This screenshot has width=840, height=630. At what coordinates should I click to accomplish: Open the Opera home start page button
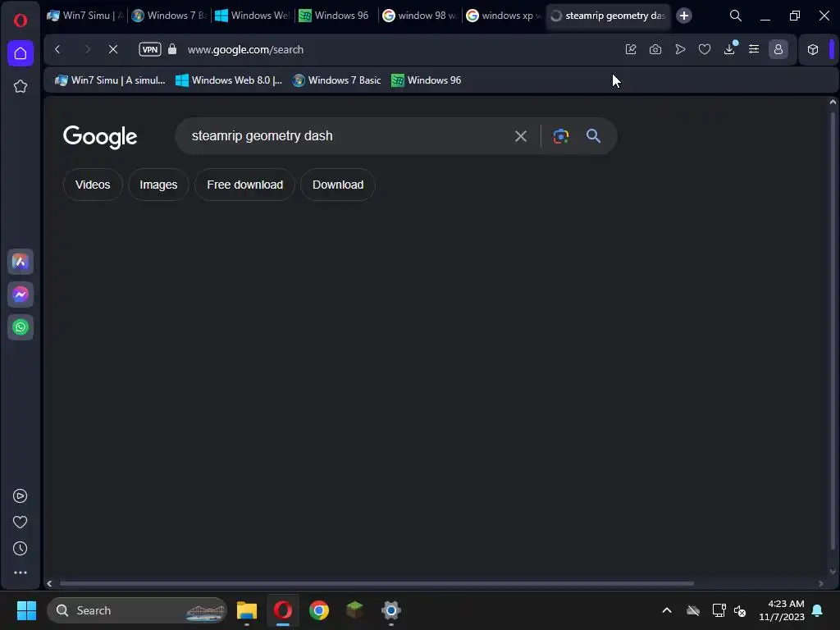click(21, 53)
